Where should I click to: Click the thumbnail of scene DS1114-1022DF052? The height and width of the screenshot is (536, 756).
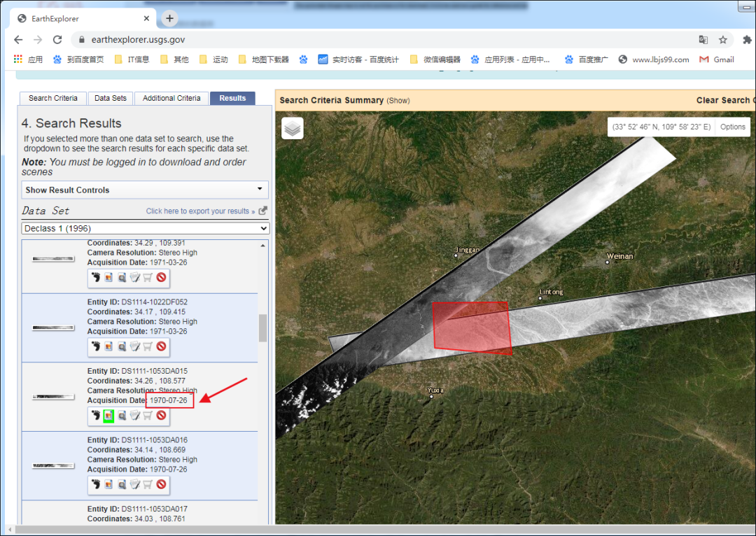[53, 327]
